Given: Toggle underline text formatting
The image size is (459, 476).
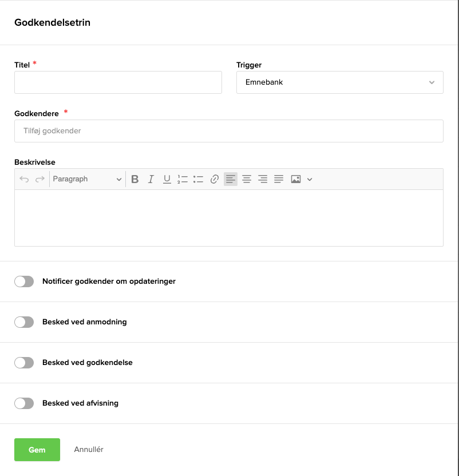Looking at the screenshot, I should point(167,179).
